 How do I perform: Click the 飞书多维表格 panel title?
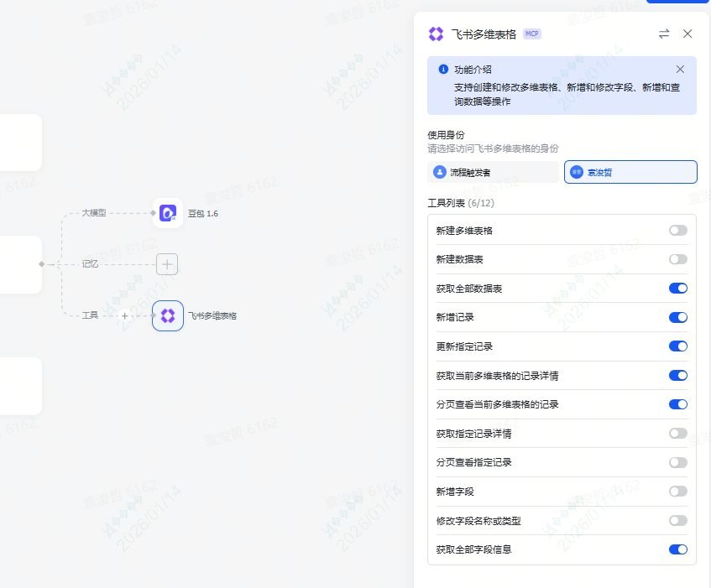(484, 34)
